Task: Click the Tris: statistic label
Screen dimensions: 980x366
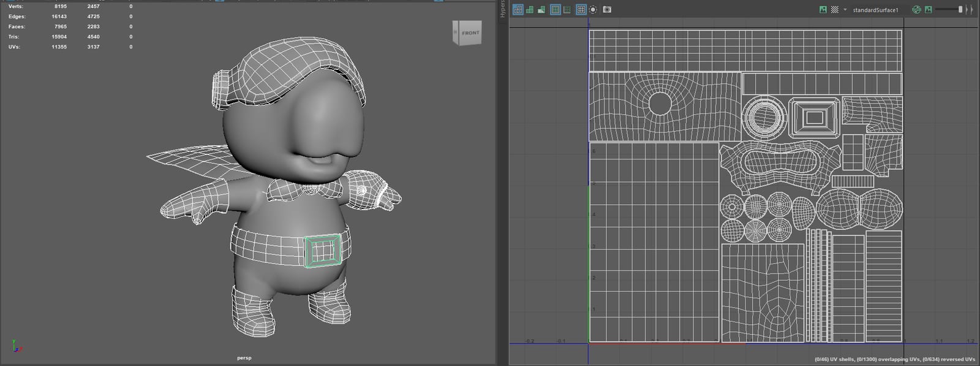Action: point(13,37)
